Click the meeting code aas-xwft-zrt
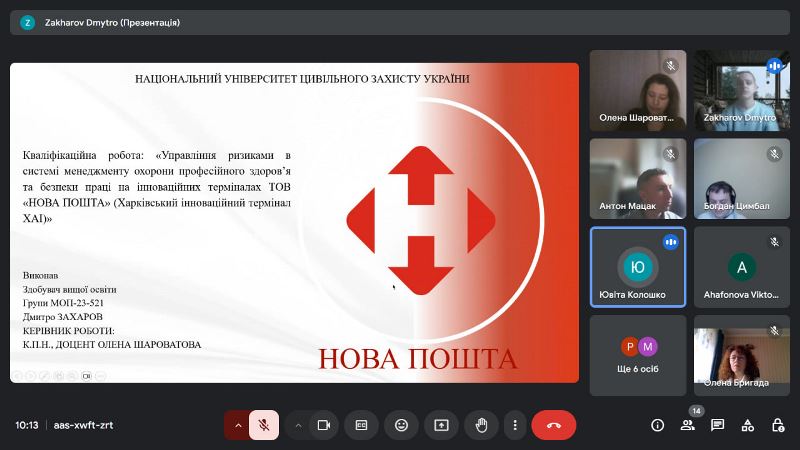The width and height of the screenshot is (800, 450). point(83,425)
